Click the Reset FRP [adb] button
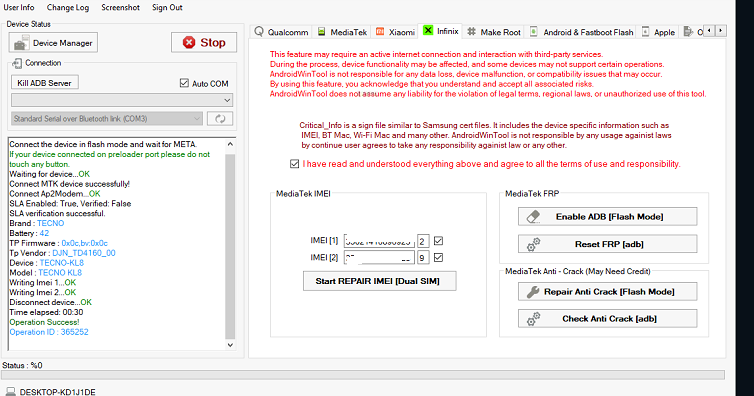 coord(607,244)
